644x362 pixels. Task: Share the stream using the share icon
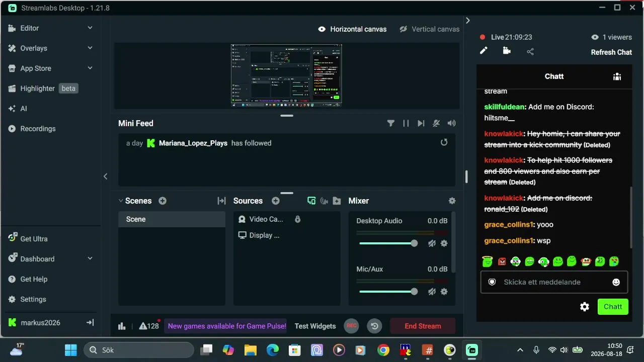pos(530,51)
